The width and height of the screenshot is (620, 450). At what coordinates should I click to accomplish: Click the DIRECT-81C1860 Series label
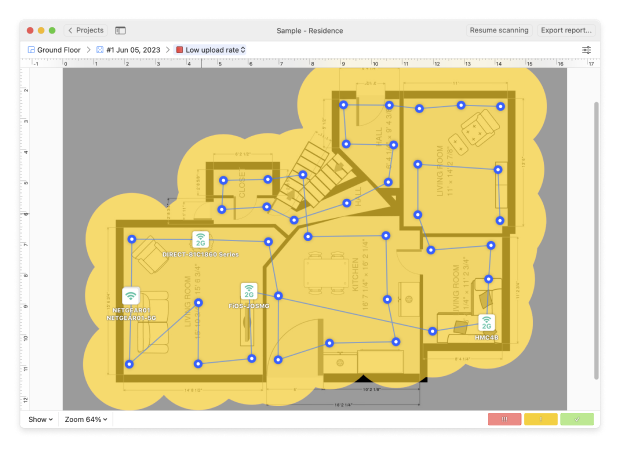pos(200,254)
